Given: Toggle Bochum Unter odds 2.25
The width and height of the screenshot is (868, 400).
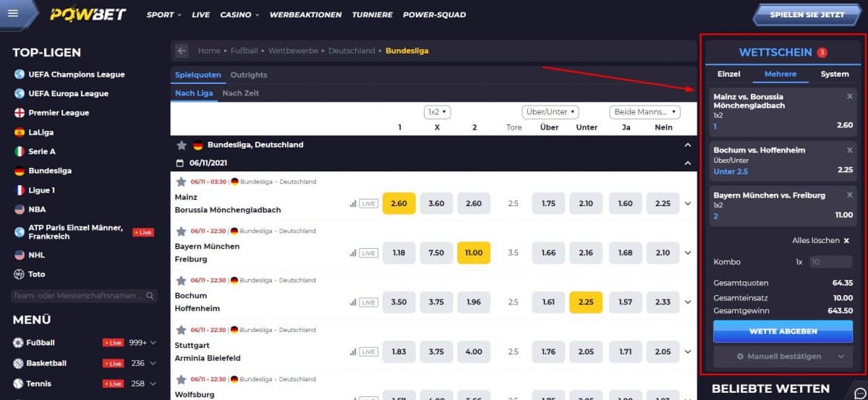Looking at the screenshot, I should point(586,302).
